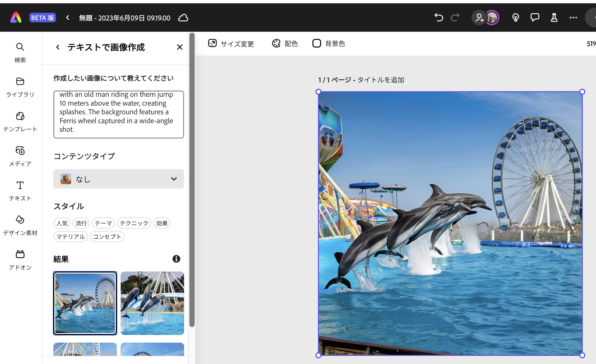Click the page title タイトルを追加
Viewport: 596px width, 364px height.
coord(380,80)
